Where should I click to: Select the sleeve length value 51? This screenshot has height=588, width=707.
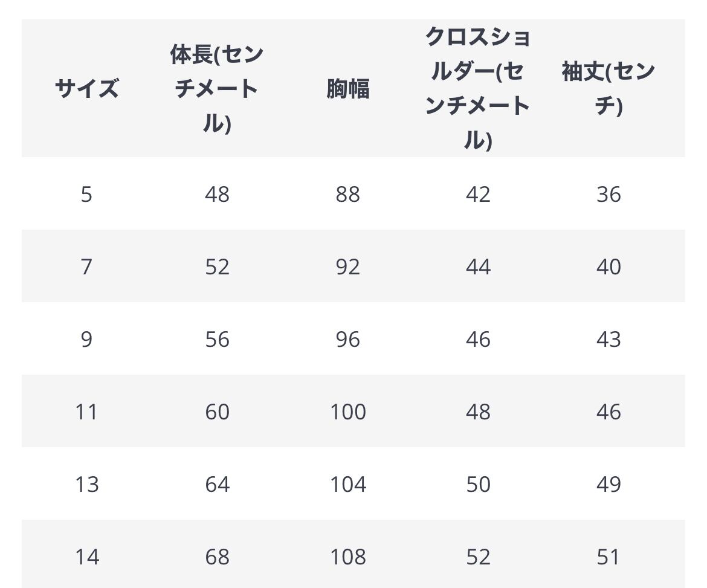click(x=609, y=557)
